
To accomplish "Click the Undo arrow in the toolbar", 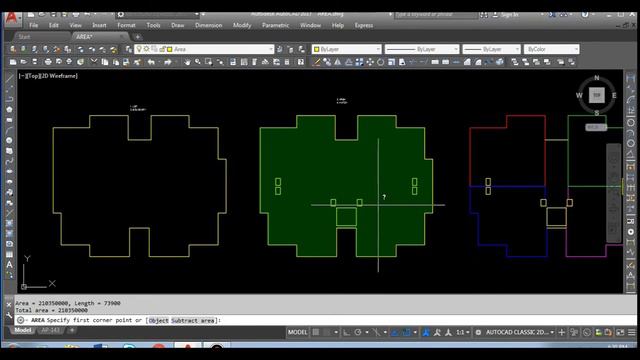I will (151, 62).
